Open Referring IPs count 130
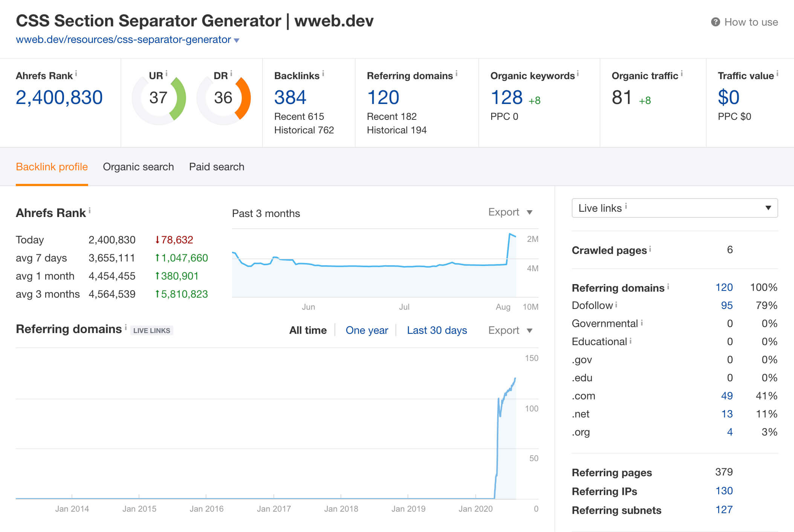The height and width of the screenshot is (532, 794). point(724,491)
